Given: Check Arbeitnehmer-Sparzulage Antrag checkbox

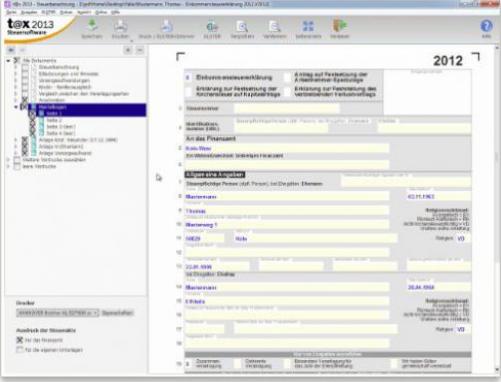Looking at the screenshot, I should click(x=287, y=78).
